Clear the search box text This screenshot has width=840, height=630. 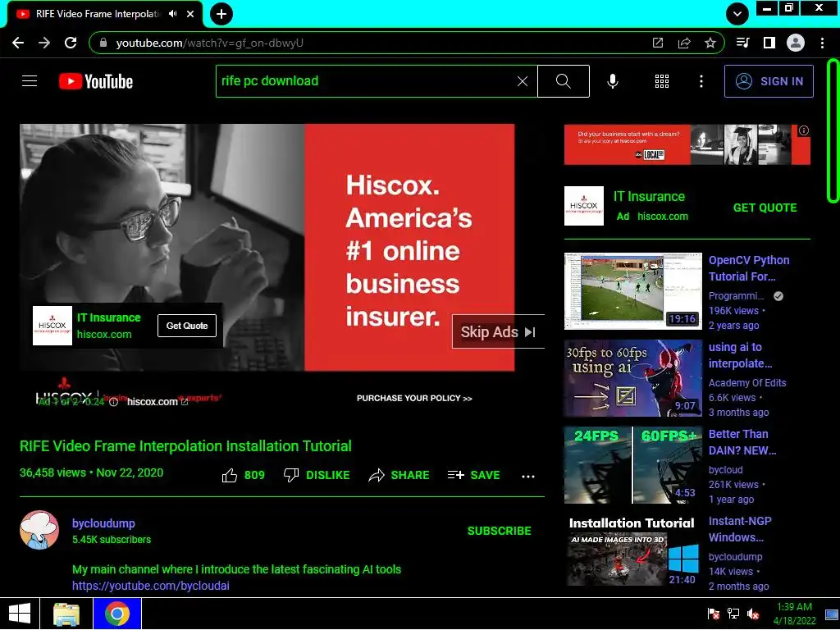pos(523,81)
